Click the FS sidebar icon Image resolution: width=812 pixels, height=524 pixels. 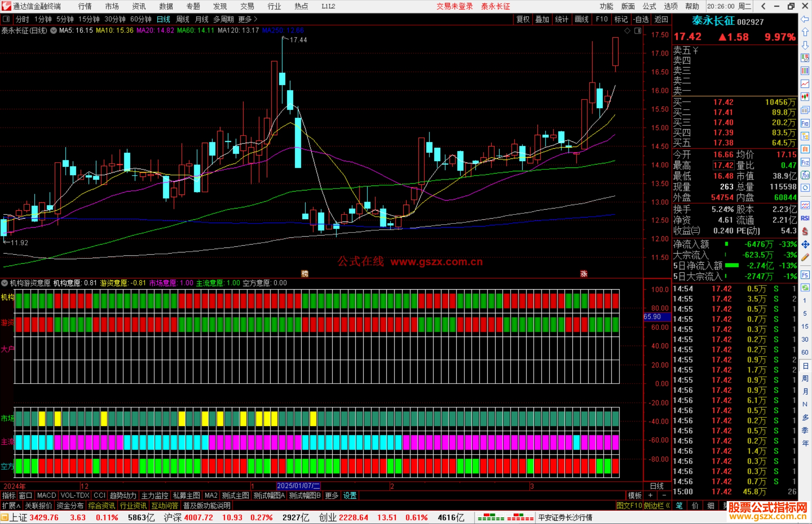point(805,275)
